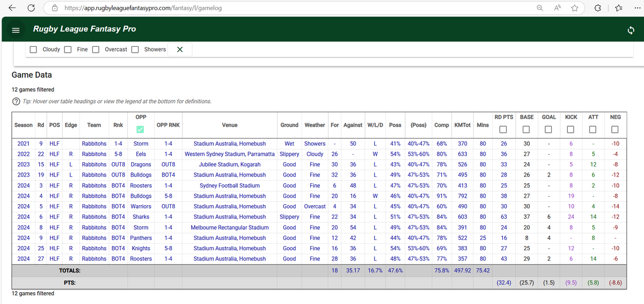This screenshot has height=304, width=644.
Task: Click the Knights opponent cell
Action: [x=141, y=248]
